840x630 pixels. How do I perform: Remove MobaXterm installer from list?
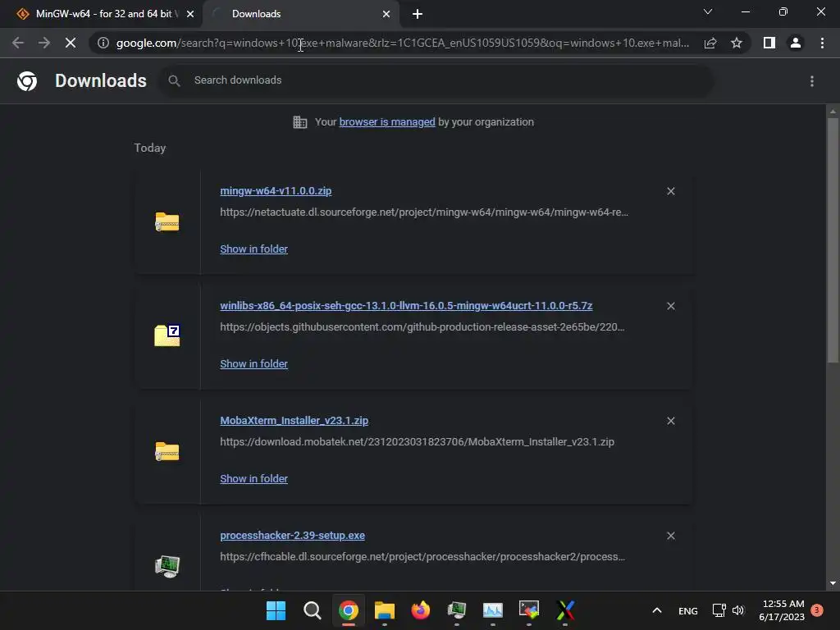click(x=671, y=421)
